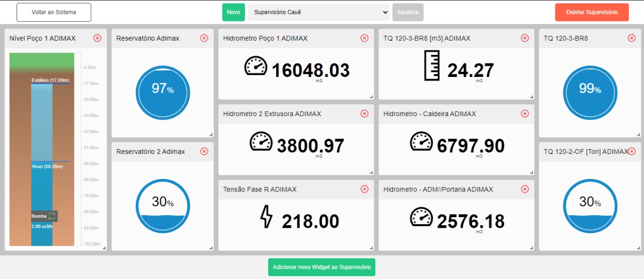The height and width of the screenshot is (279, 644).
Task: Click the gauge icon in Hidrometro - Caldeira
Action: click(x=421, y=142)
